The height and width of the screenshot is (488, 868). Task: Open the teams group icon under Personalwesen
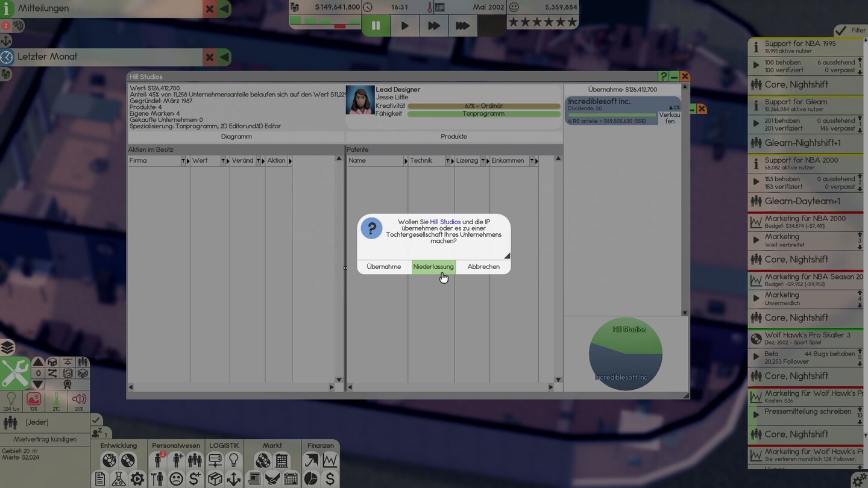[195, 460]
